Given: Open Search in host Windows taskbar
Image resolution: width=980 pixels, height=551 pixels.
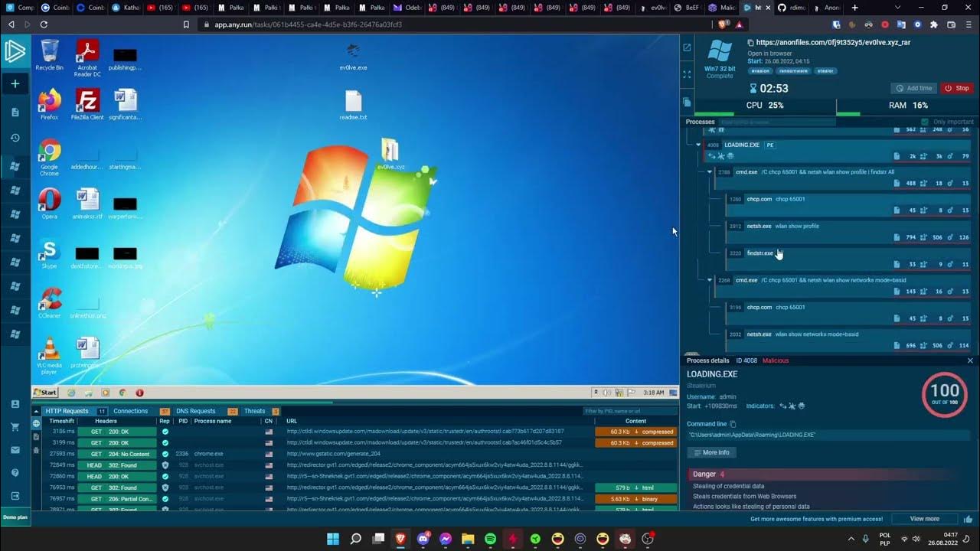Looking at the screenshot, I should pos(356,539).
